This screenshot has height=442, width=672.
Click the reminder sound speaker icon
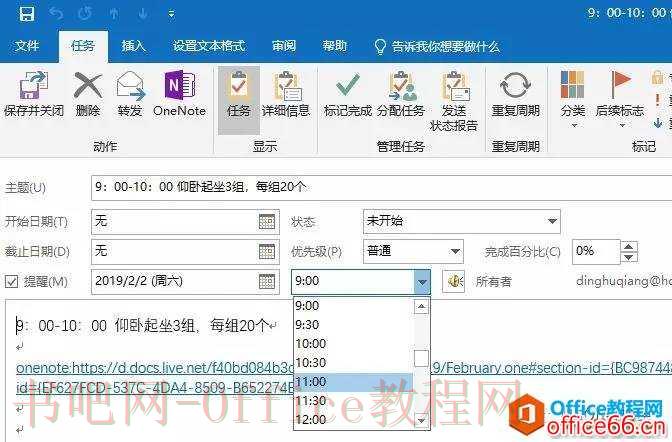pos(454,282)
